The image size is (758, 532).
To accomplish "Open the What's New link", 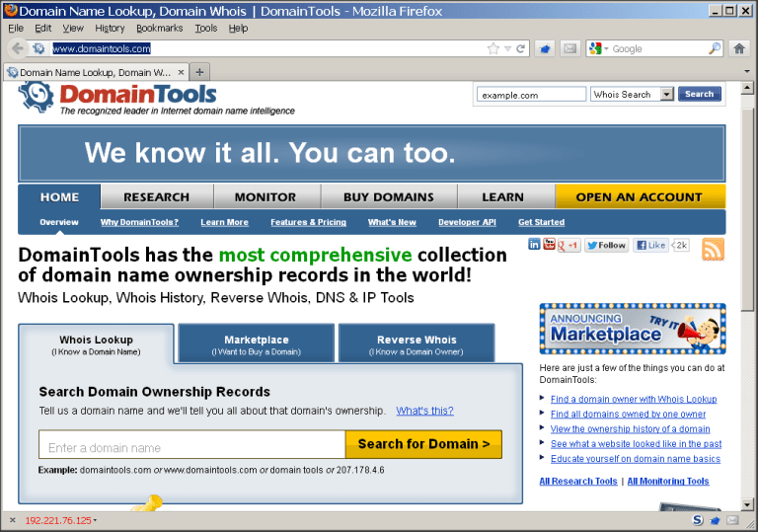I will pyautogui.click(x=392, y=222).
